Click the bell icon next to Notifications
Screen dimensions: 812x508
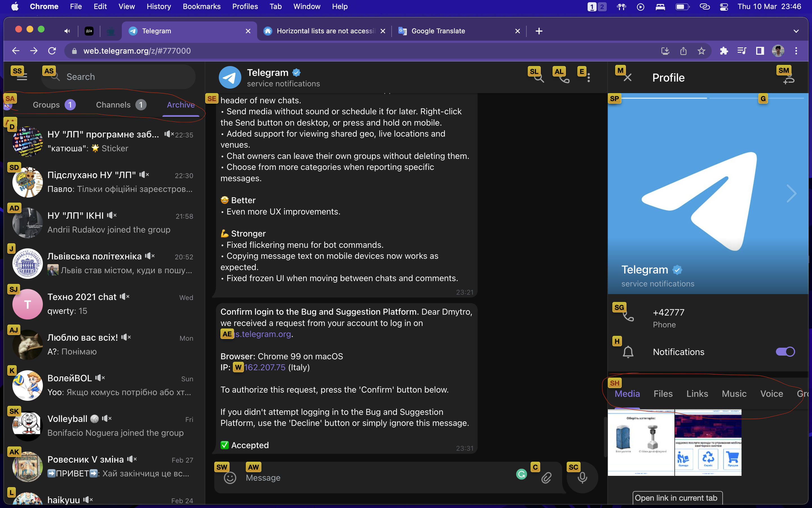[628, 352]
